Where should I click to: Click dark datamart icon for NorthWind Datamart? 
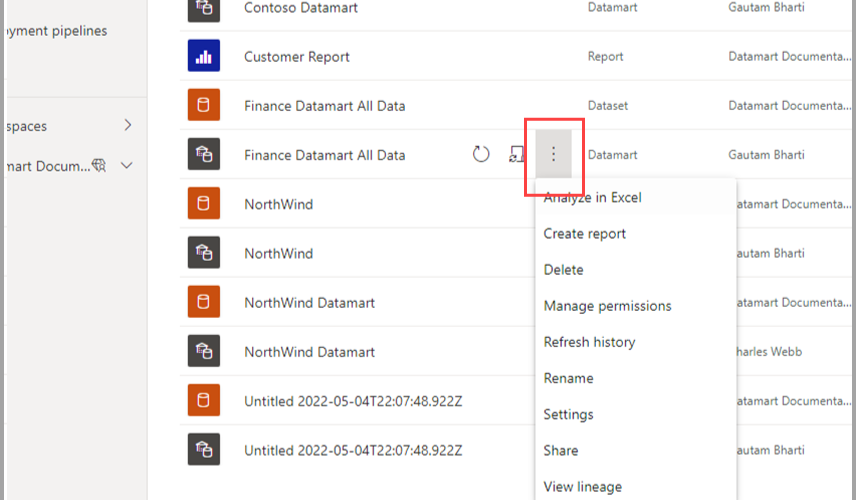204,350
